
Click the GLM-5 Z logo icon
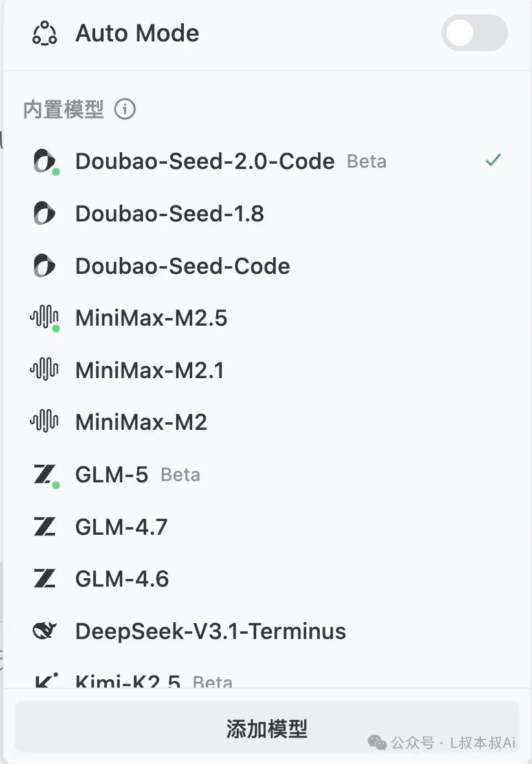click(x=45, y=475)
